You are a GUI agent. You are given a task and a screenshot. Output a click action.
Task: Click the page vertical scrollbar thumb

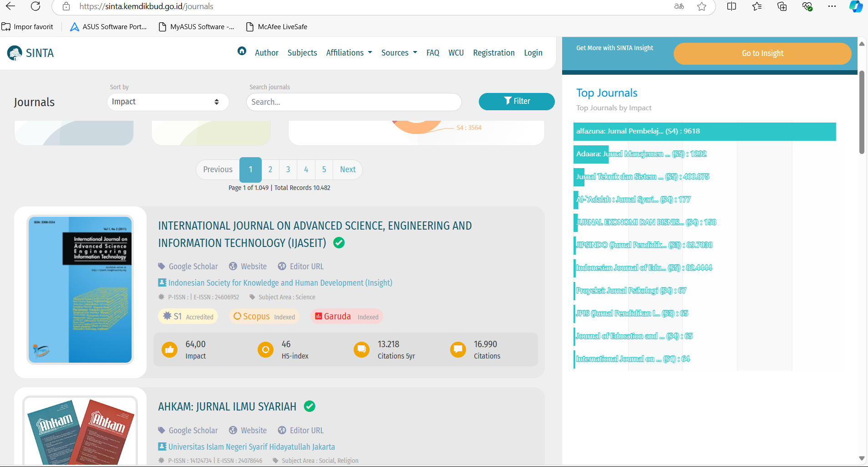861,112
